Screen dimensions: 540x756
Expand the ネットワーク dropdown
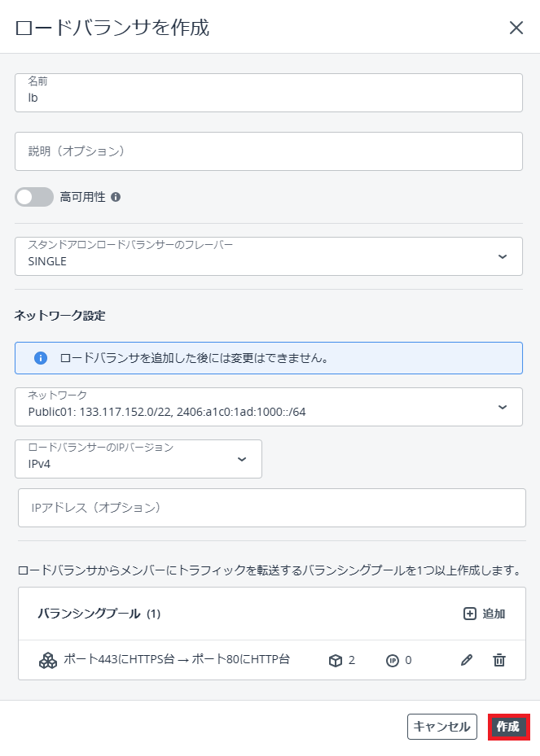pyautogui.click(x=269, y=407)
